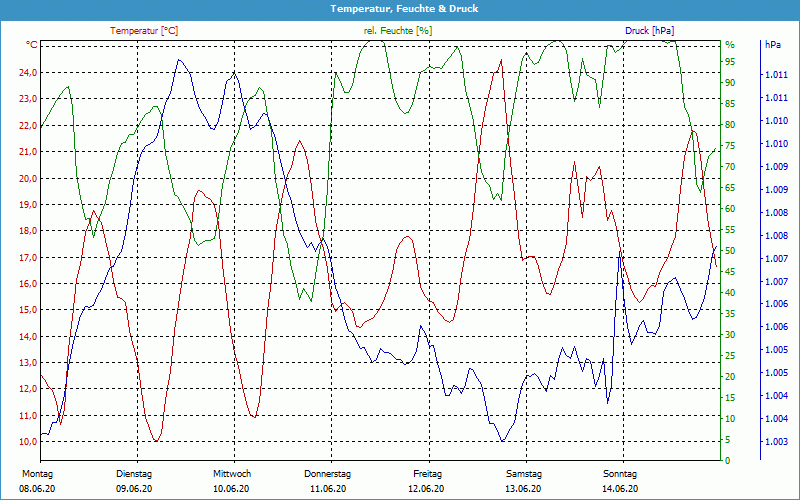
Task: Click the green '0' humidity axis value
Action: (x=728, y=461)
